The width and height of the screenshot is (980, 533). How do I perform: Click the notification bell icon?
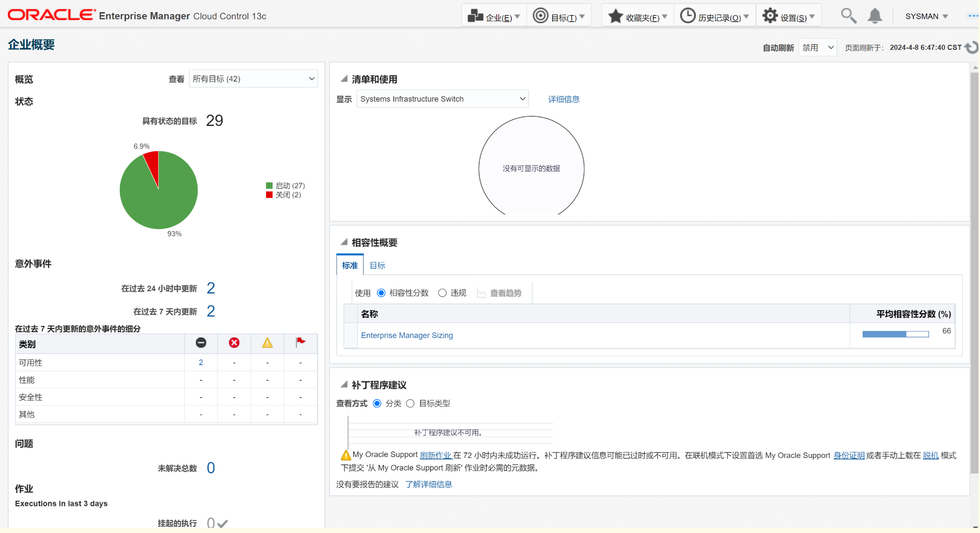(875, 16)
